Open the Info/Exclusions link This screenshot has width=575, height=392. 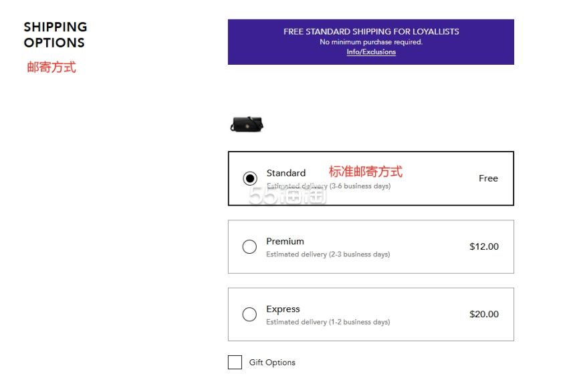pos(371,52)
